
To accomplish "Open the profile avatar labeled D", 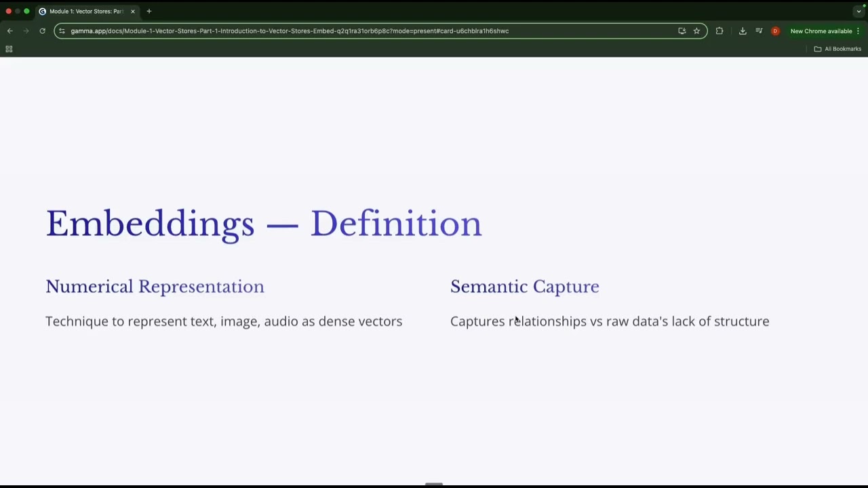I will [775, 30].
